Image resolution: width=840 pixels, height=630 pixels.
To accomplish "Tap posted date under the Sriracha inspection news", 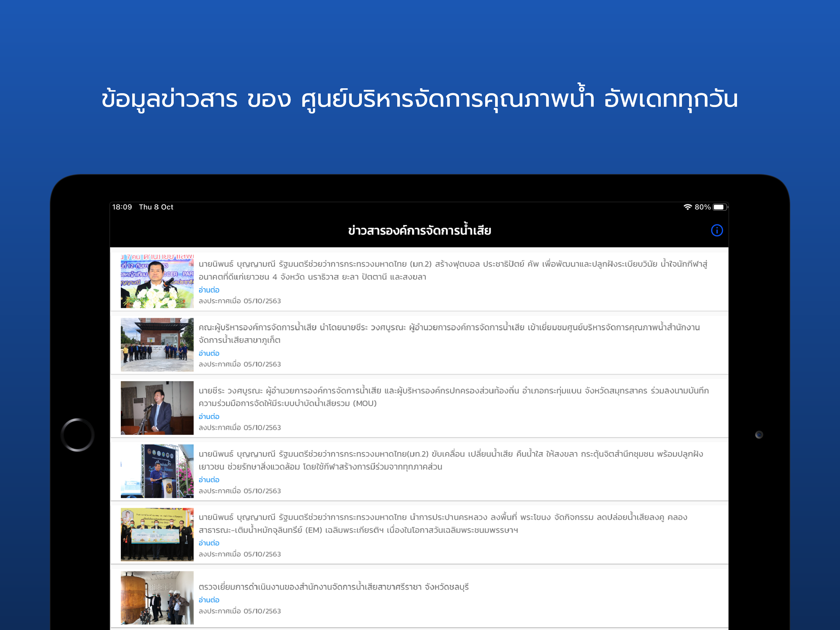I will pyautogui.click(x=240, y=611).
